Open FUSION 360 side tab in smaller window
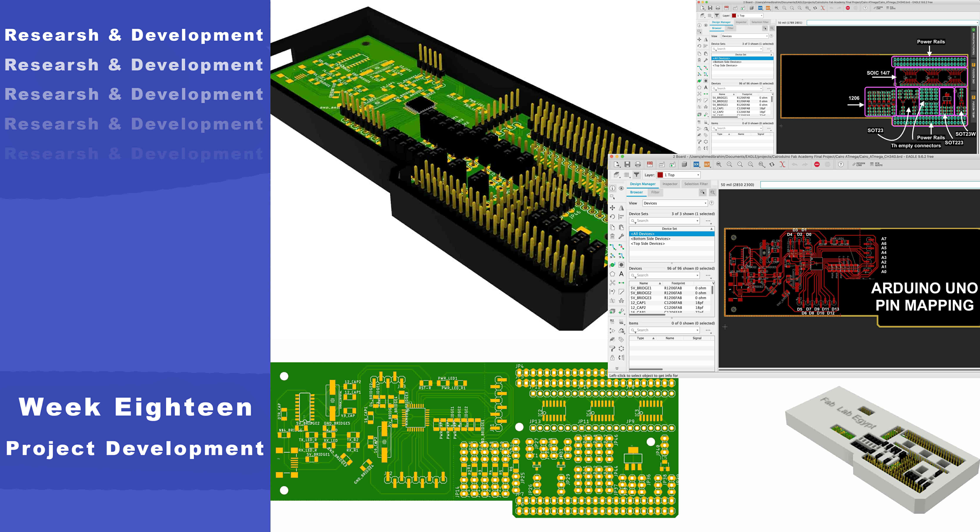 click(x=973, y=74)
